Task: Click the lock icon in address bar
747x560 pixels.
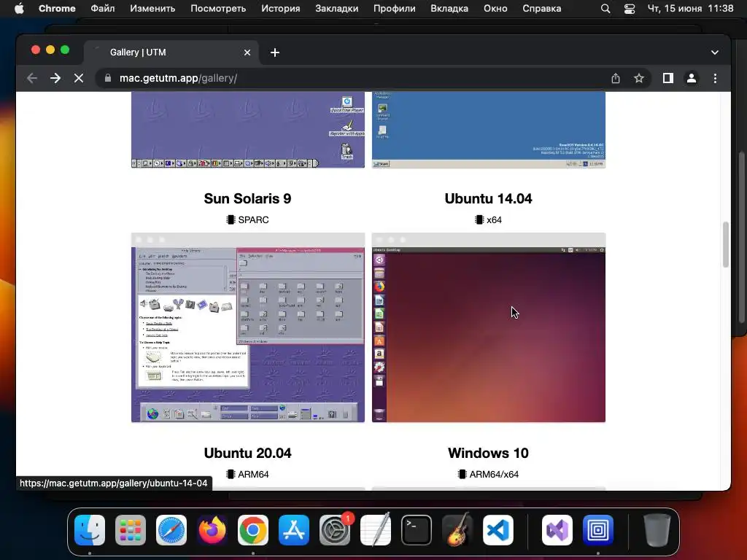Action: tap(108, 78)
